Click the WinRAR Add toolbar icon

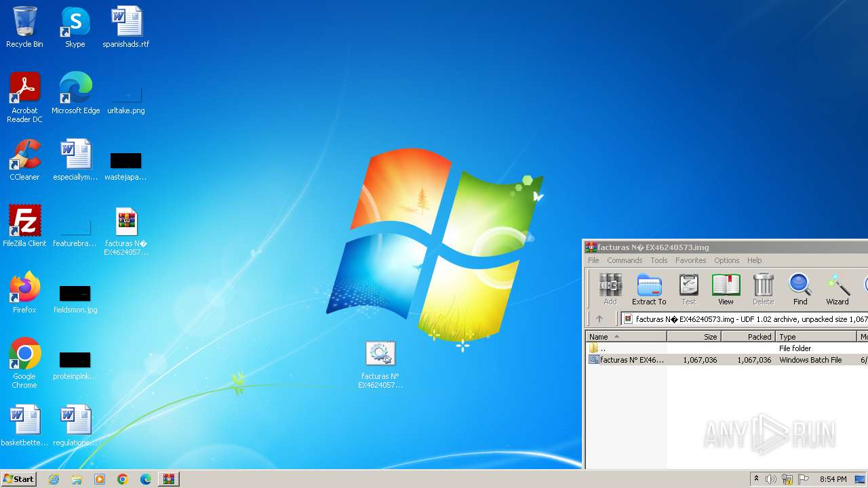(x=610, y=289)
